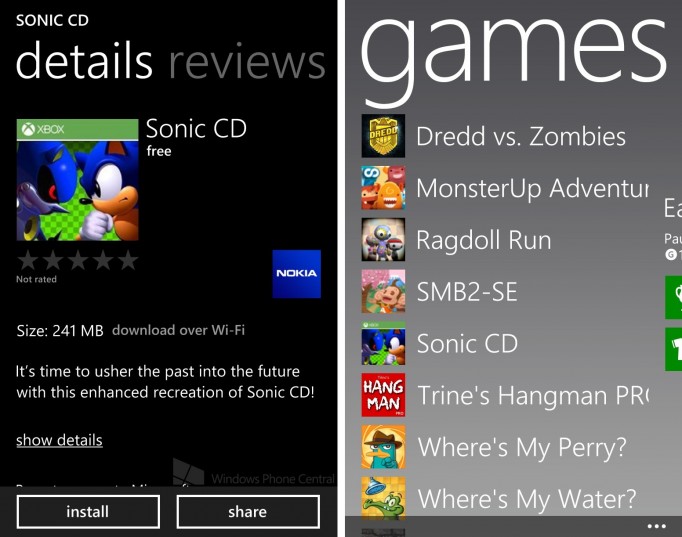Screen dimensions: 682x537
Task: Install the Sonic CD game
Action: (88, 512)
